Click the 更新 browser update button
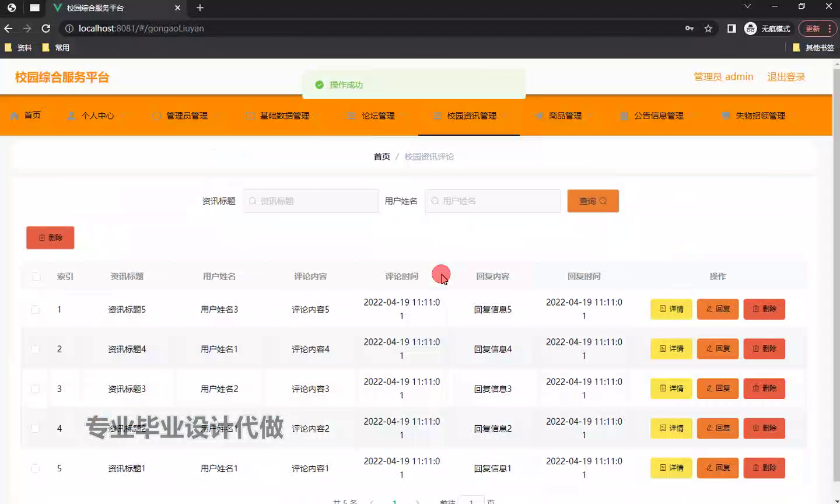The width and height of the screenshot is (840, 504). point(818,28)
